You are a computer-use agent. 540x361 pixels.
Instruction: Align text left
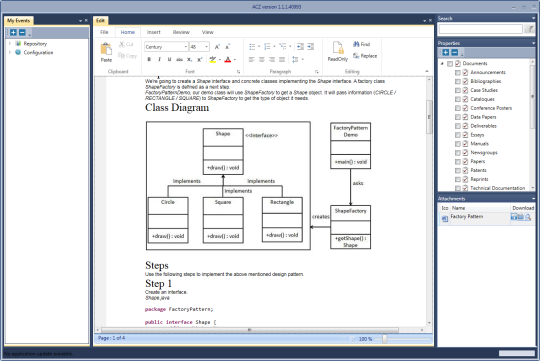click(252, 59)
